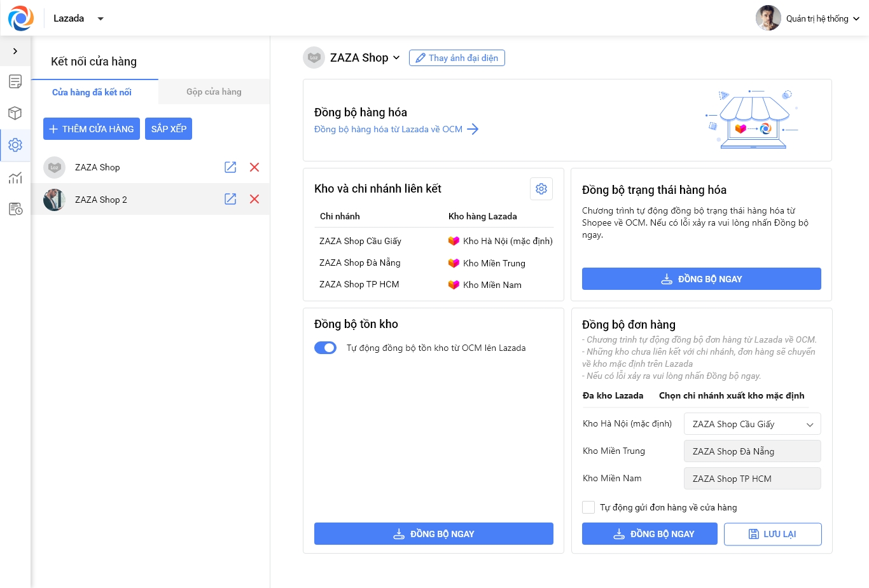This screenshot has height=588, width=869.
Task: Click the 'LƯU LẠI' save button
Action: click(772, 534)
